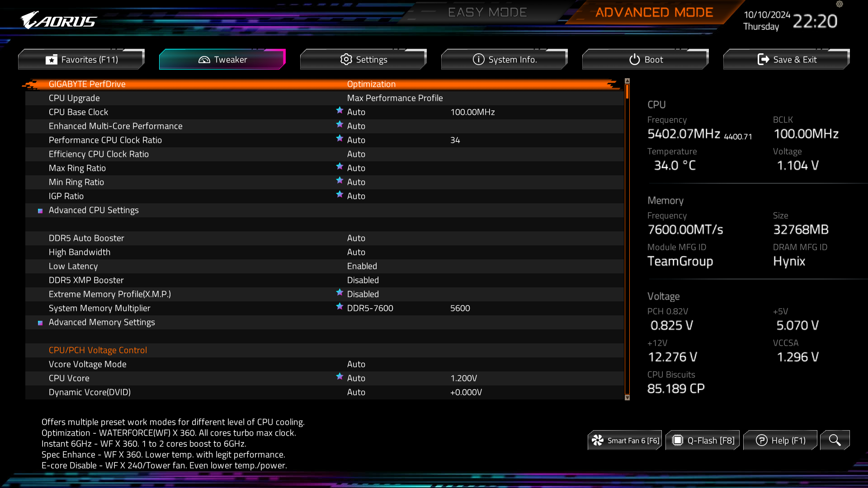
Task: Expand Advanced CPU Settings submenu
Action: tap(94, 210)
